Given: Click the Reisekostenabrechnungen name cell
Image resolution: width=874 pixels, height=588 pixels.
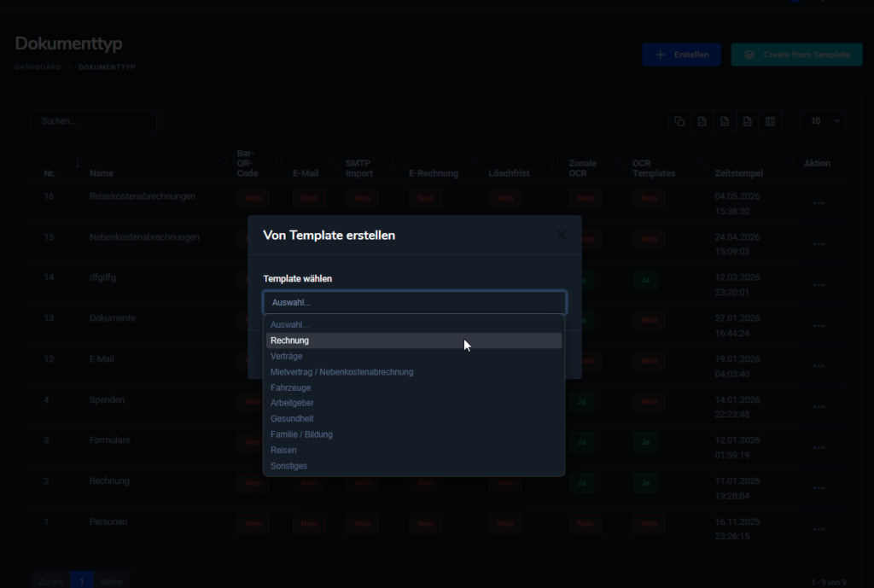Looking at the screenshot, I should pos(143,196).
